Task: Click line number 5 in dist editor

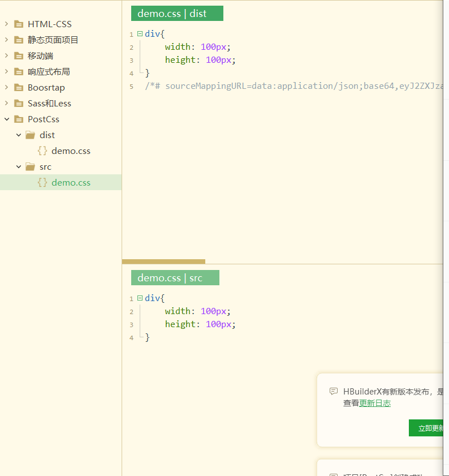Action: point(131,87)
